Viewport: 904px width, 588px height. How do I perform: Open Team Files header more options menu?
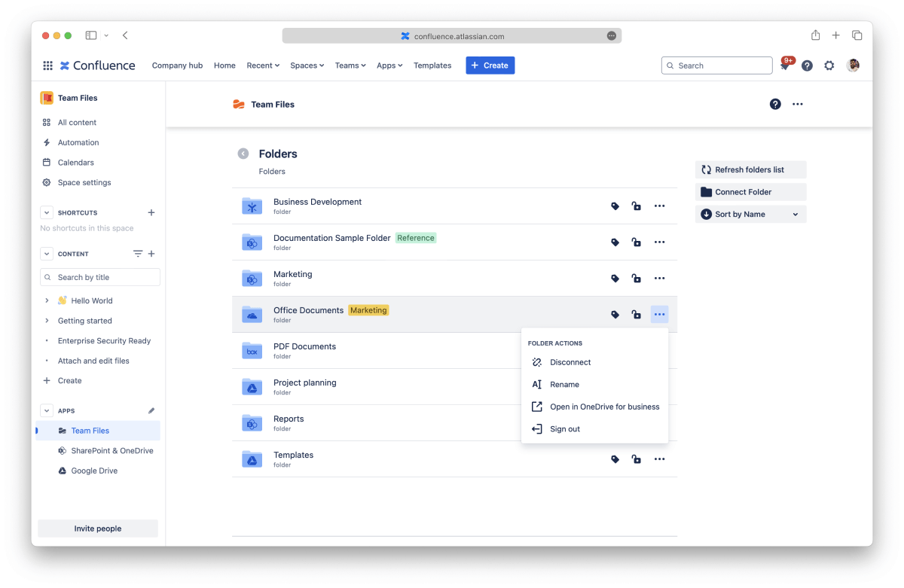point(798,104)
